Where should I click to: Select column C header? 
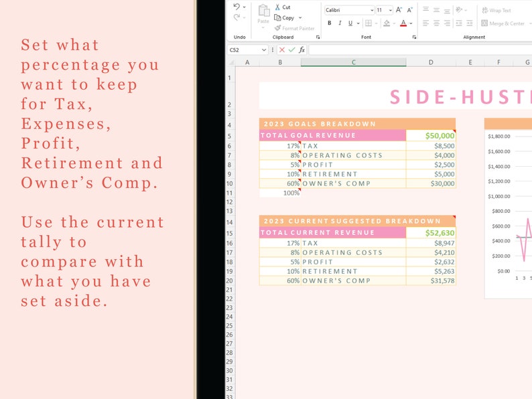click(x=353, y=62)
